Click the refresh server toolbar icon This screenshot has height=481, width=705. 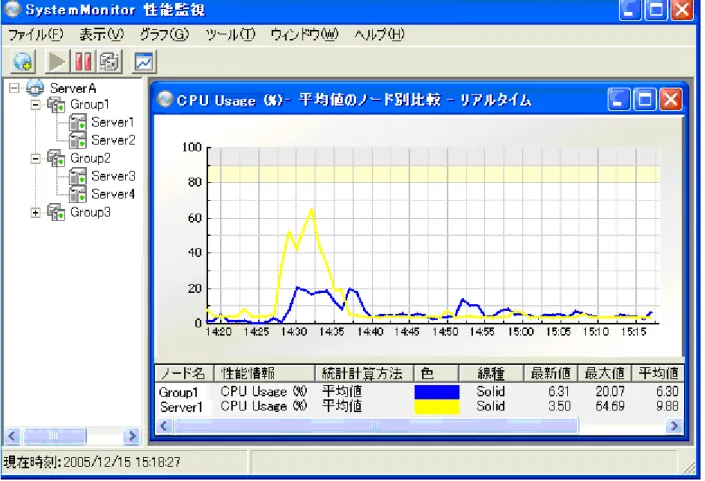(x=109, y=62)
